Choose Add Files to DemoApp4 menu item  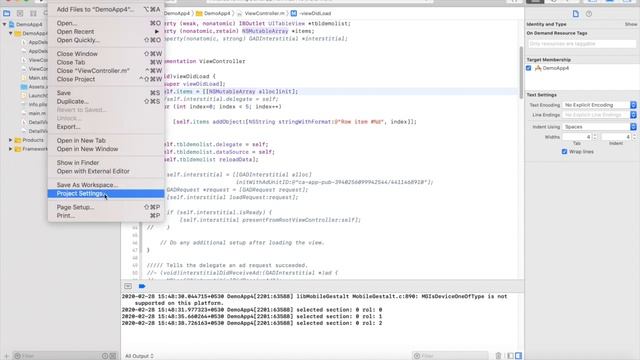106,9
